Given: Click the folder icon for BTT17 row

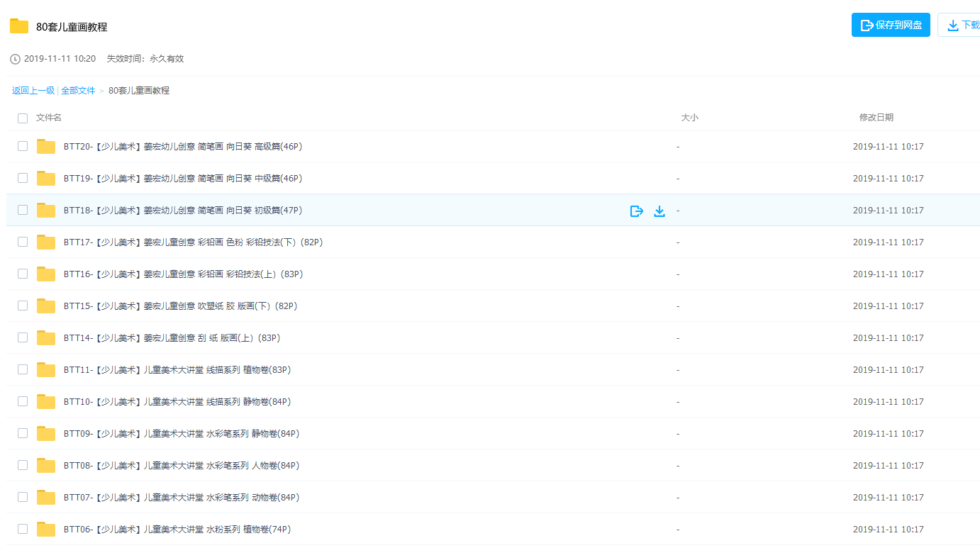Looking at the screenshot, I should (46, 242).
